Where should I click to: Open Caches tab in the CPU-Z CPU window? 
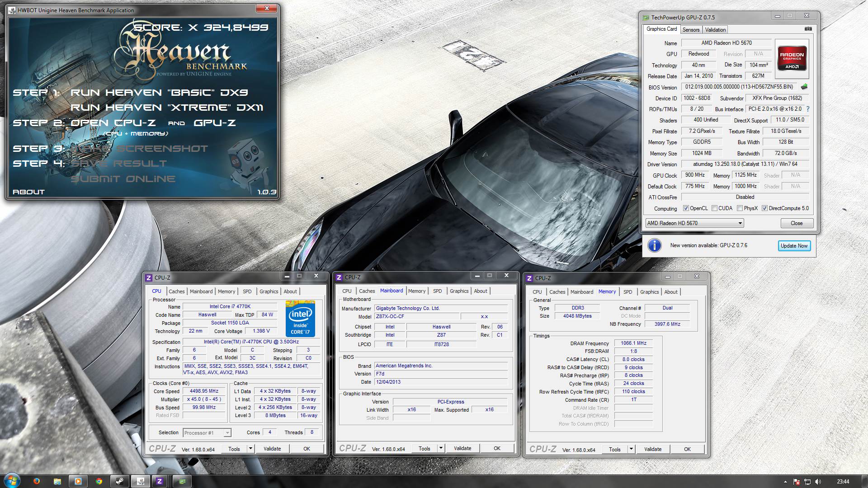176,291
